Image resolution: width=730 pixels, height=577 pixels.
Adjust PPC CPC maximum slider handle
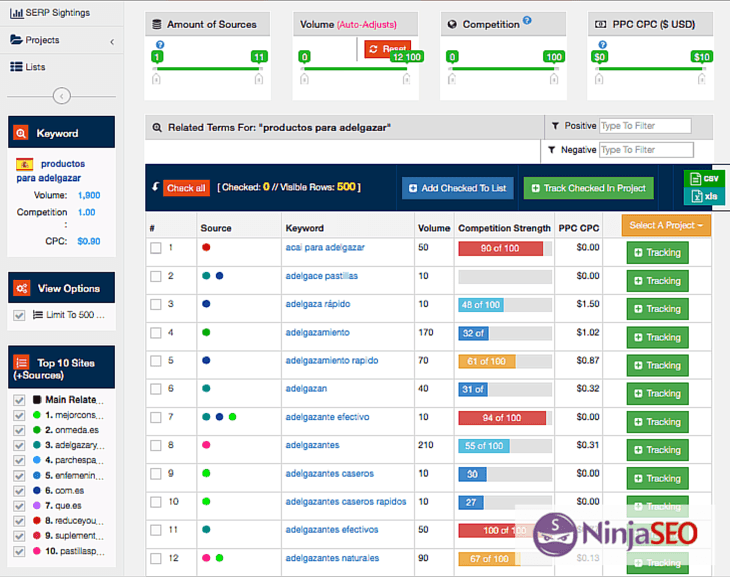tap(701, 79)
